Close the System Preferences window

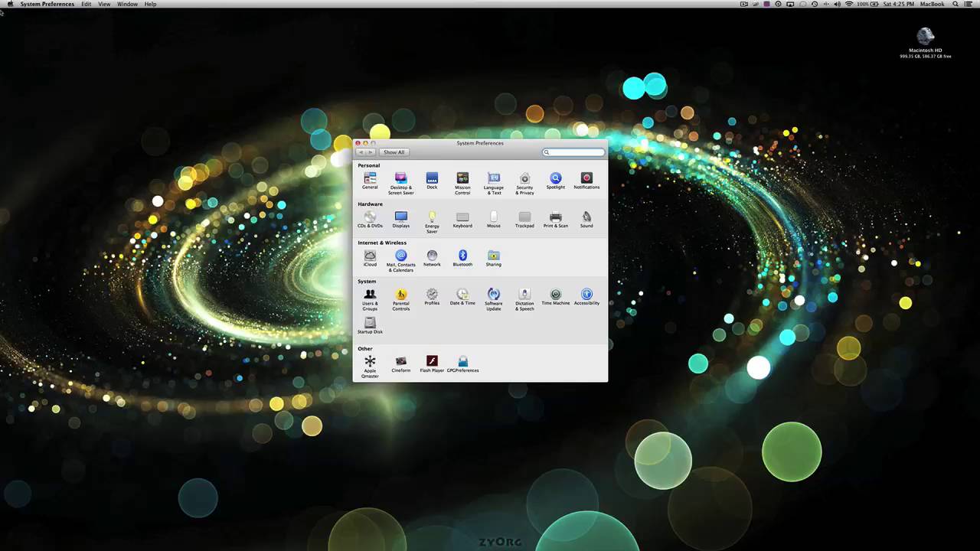pos(358,143)
